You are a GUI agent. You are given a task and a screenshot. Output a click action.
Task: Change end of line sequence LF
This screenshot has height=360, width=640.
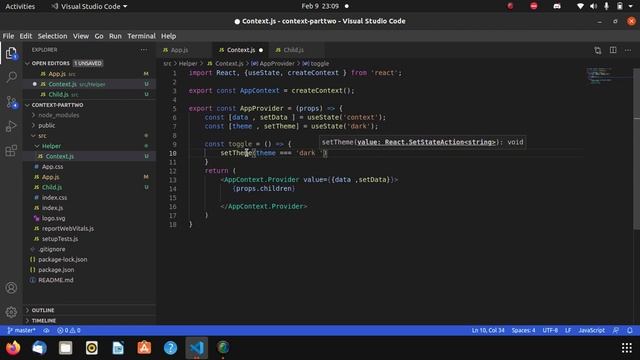(x=568, y=330)
